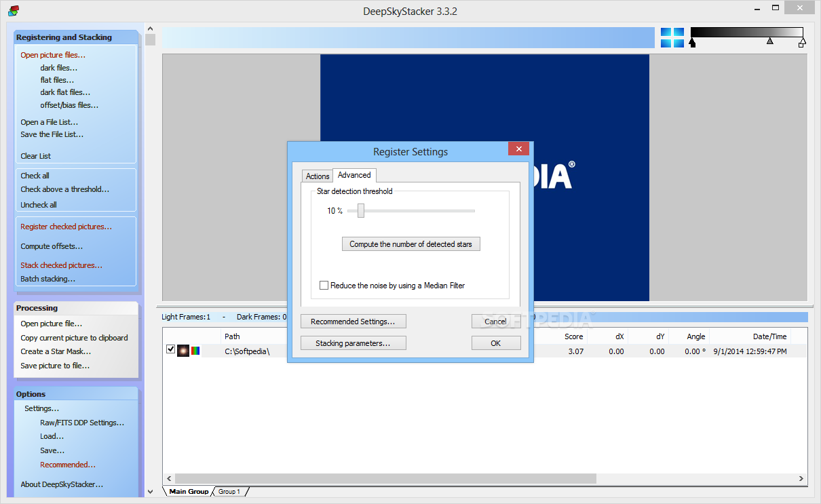Close the Register Settings dialog
Viewport: 821px width, 504px height.
point(518,149)
